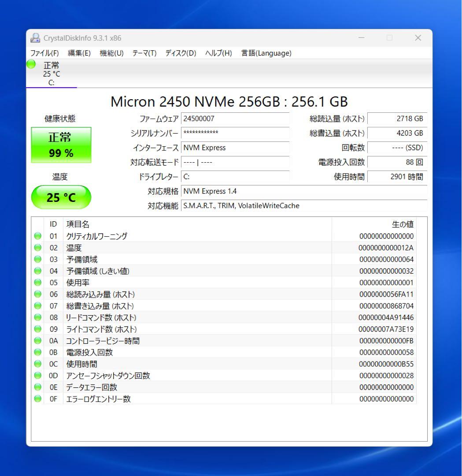
Task: Click the status lamp for 電源投入回数 row
Action: [x=38, y=352]
